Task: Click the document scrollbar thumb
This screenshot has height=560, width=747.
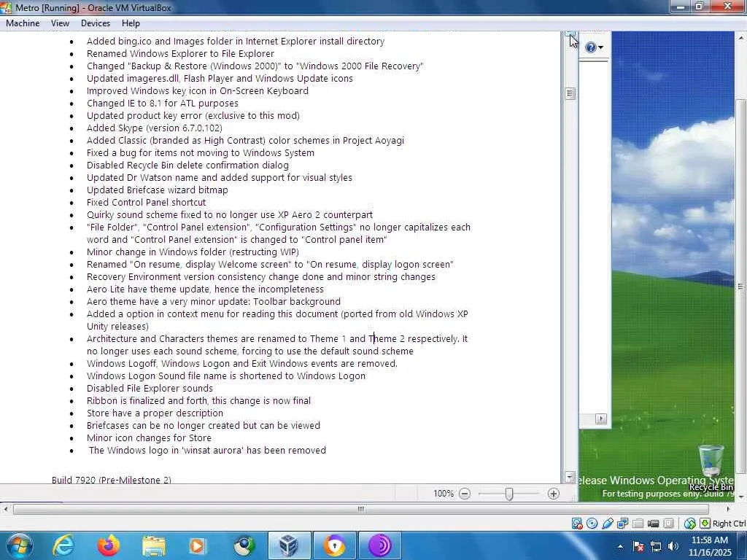Action: point(570,94)
